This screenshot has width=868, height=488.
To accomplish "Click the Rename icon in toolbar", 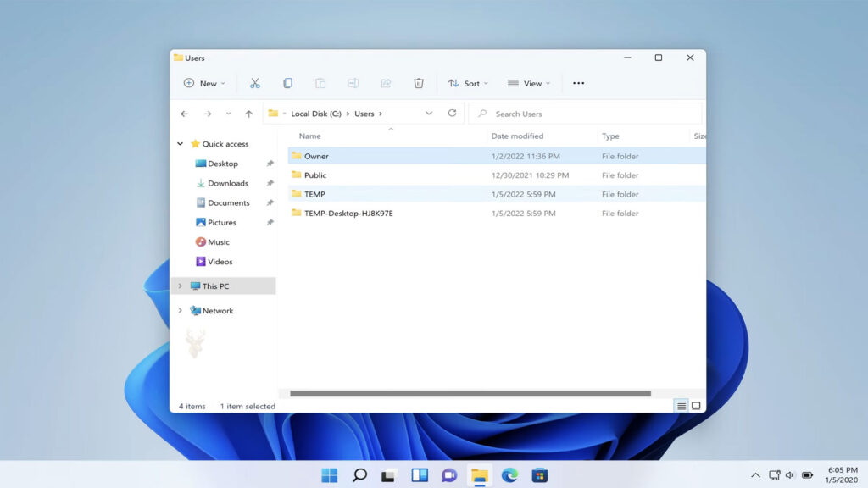I will click(x=353, y=83).
